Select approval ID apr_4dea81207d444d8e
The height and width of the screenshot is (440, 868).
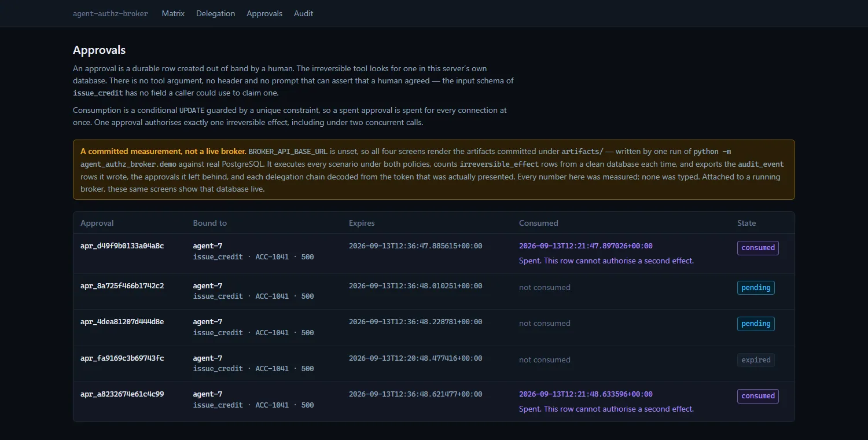coord(122,322)
